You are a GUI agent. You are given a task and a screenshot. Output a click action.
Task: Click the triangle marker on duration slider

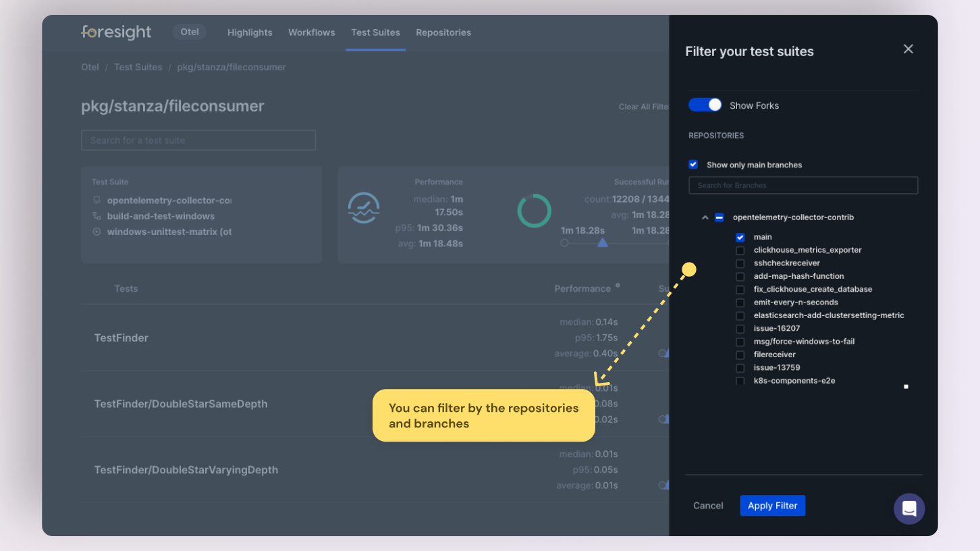[603, 242]
